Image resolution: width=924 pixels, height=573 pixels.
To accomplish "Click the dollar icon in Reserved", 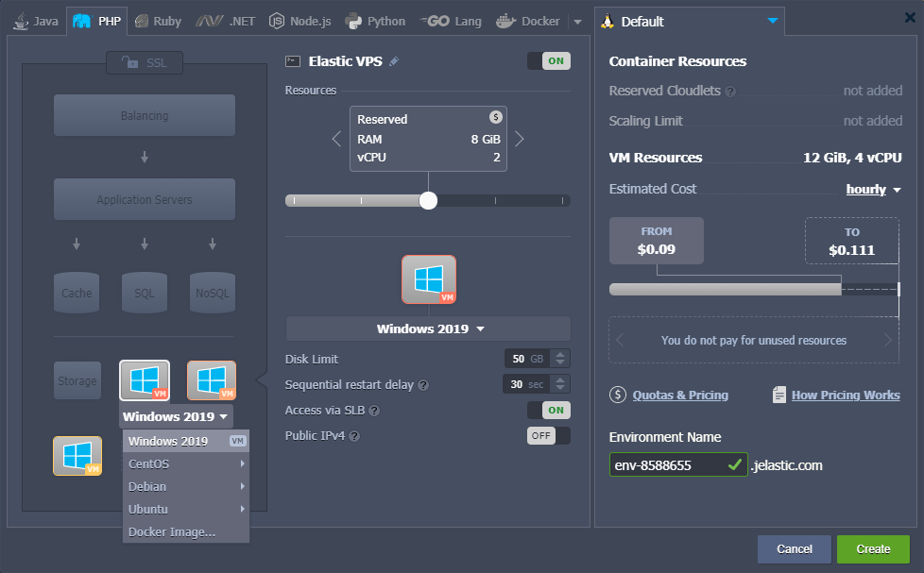I will click(x=496, y=117).
